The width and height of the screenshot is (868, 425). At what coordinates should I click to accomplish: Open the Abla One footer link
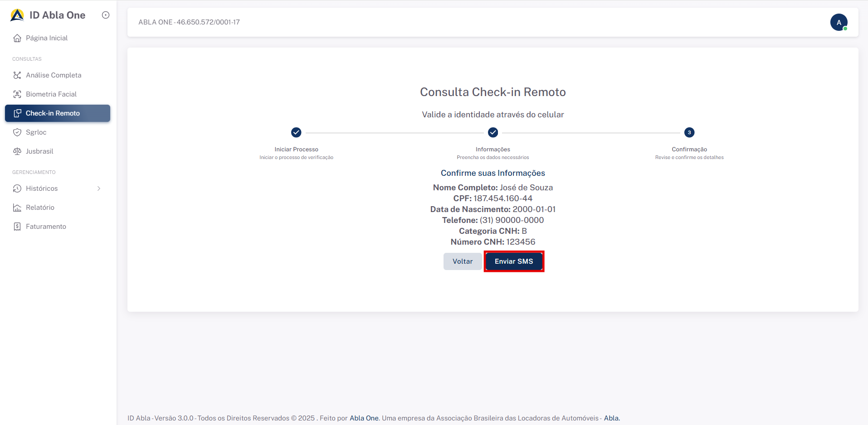[364, 418]
